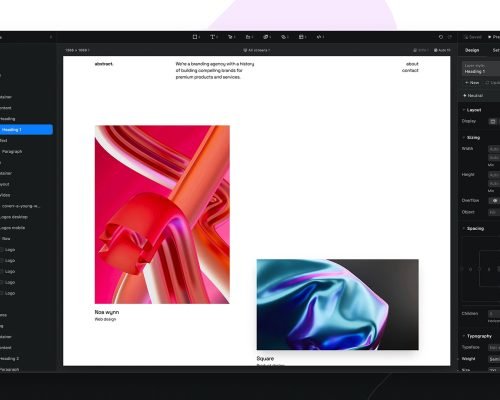Select the Square heading on canvas
This screenshot has height=400, width=500.
[265, 359]
